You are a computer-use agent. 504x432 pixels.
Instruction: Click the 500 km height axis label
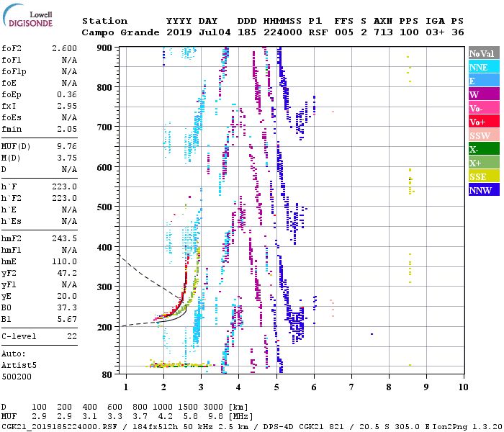point(104,207)
